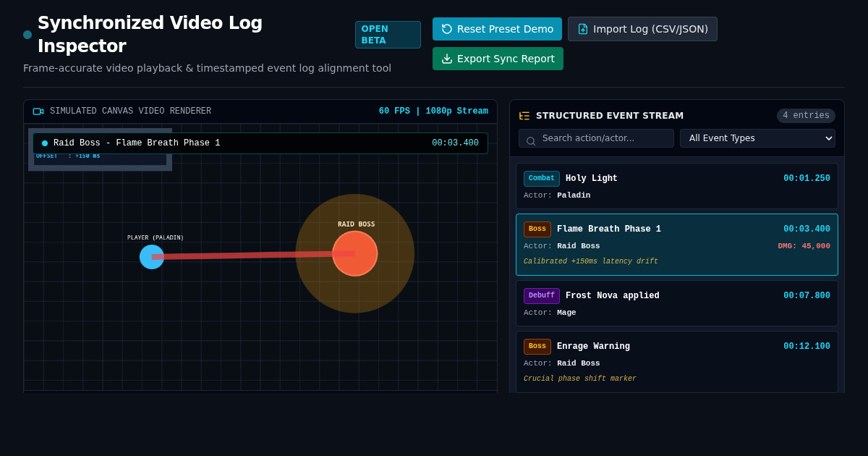The width and height of the screenshot is (868, 456).
Task: Click the Player (Paladin) blue dot
Action: [x=152, y=257]
